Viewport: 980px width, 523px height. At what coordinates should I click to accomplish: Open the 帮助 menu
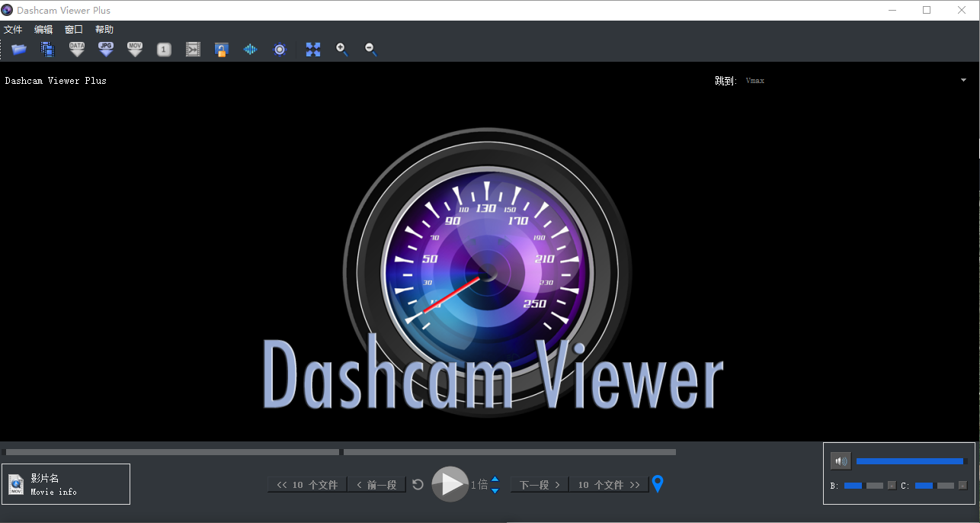click(x=104, y=30)
